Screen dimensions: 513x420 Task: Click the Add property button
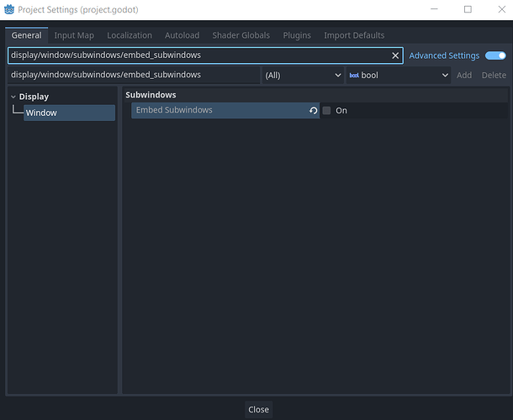pyautogui.click(x=464, y=75)
